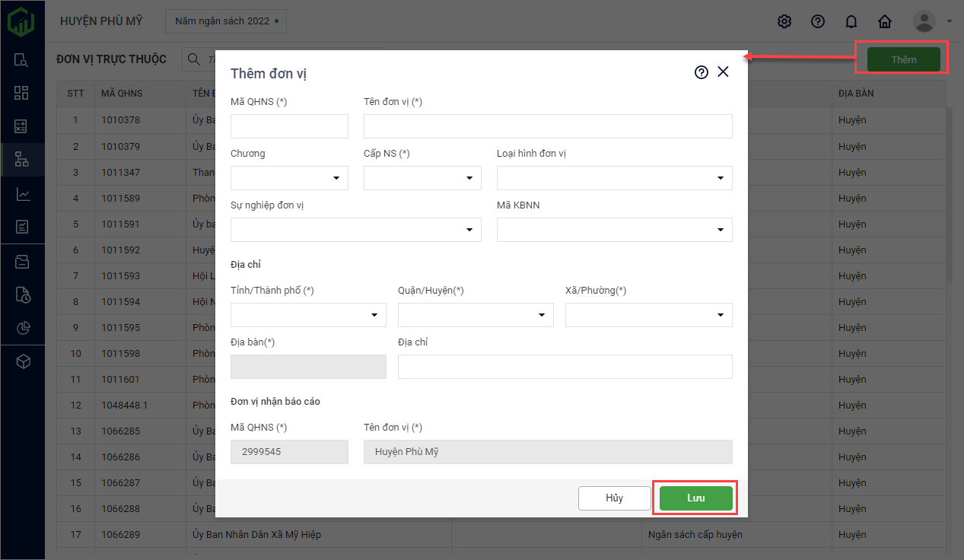Open the line chart sidebar icon

point(22,194)
